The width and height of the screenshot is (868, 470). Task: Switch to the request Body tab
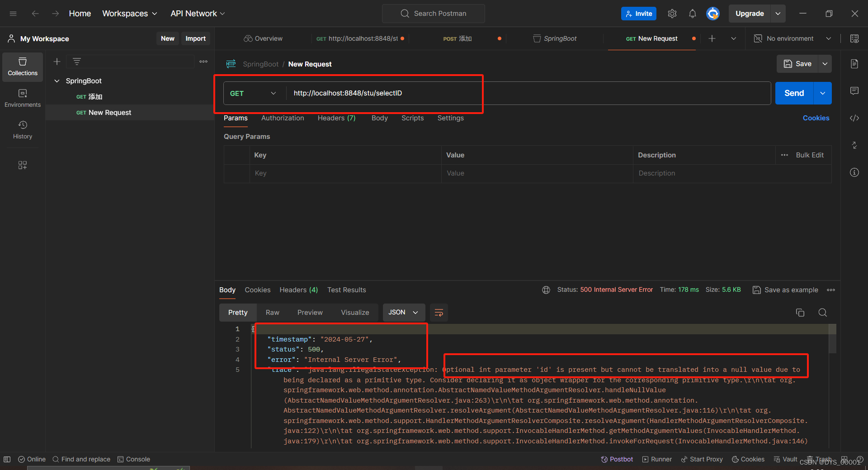coord(380,118)
